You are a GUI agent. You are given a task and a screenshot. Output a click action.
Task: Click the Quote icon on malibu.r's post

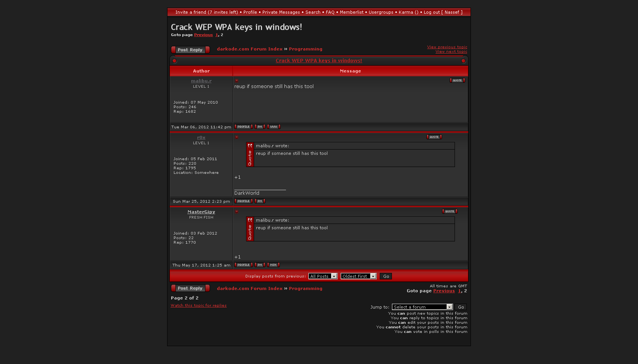457,80
